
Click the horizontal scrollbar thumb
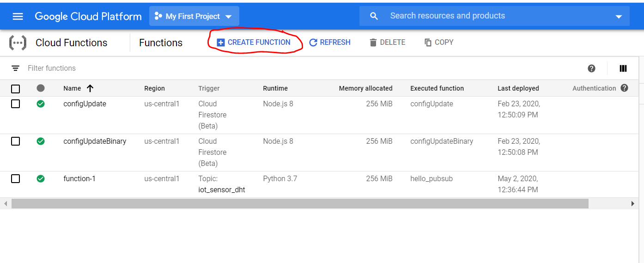pos(300,203)
